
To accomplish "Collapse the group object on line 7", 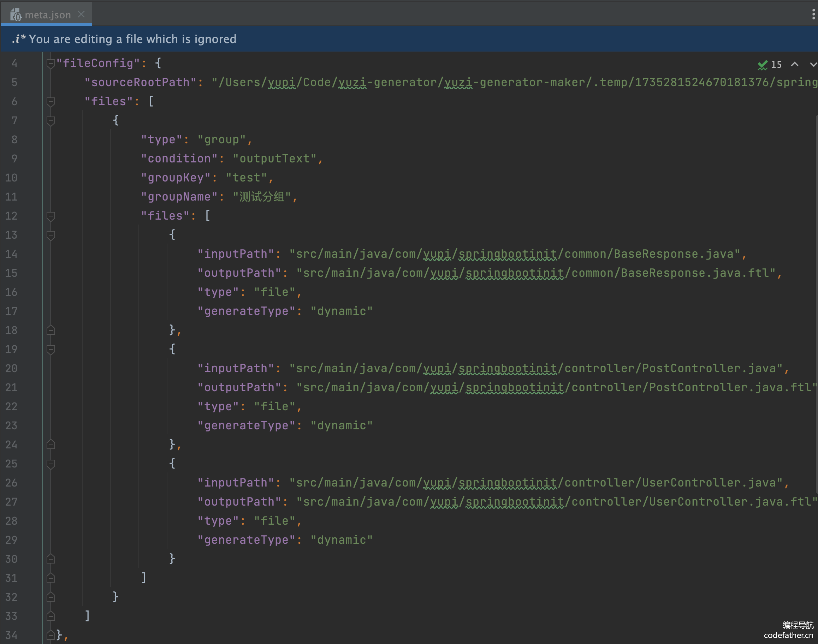I will click(x=51, y=121).
